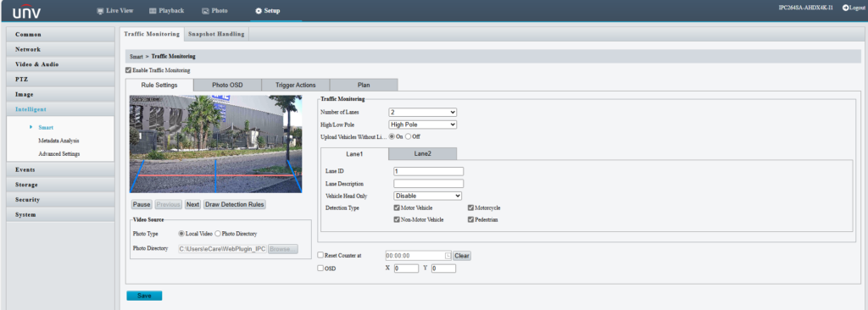Click the Reset Counter time field
The width and height of the screenshot is (868, 310).
pyautogui.click(x=419, y=256)
